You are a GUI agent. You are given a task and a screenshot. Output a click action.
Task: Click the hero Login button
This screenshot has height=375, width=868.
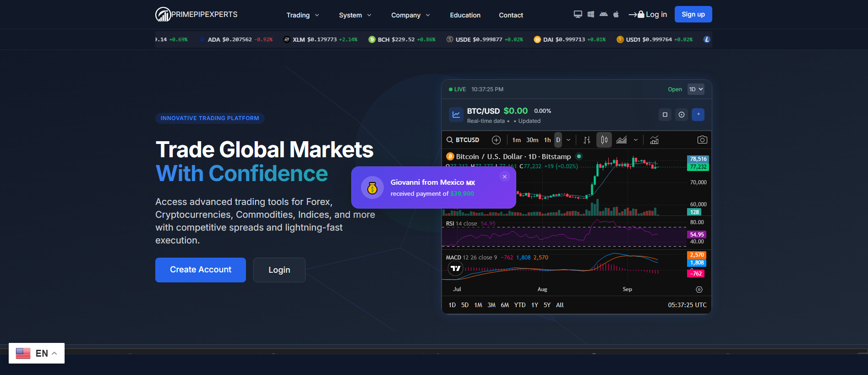279,270
